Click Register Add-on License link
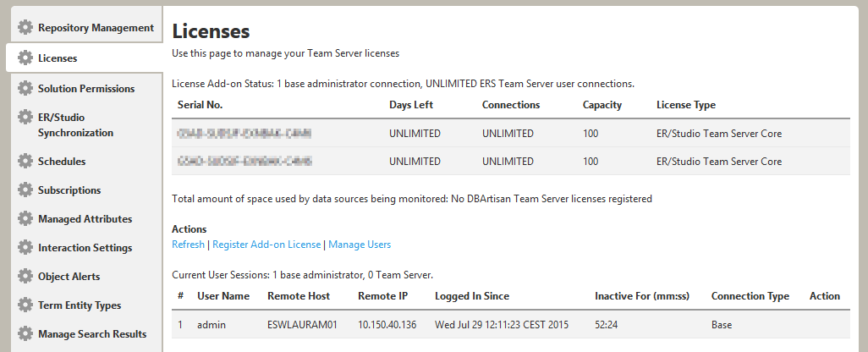Image resolution: width=868 pixels, height=352 pixels. coord(266,244)
